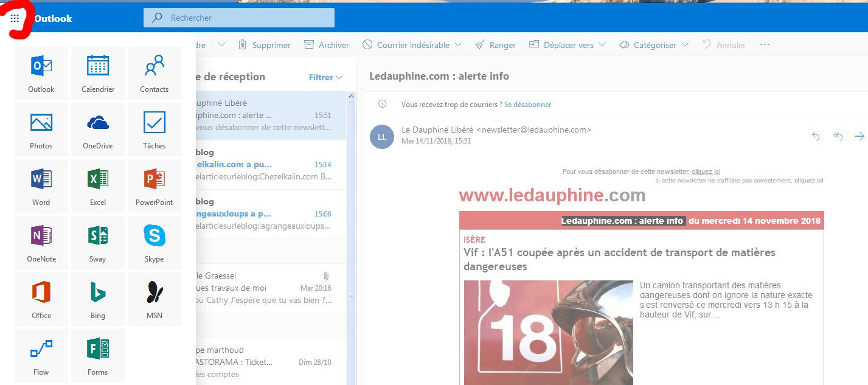Screen dimensions: 868x385
Task: Launch Word from the app panel
Action: click(41, 186)
